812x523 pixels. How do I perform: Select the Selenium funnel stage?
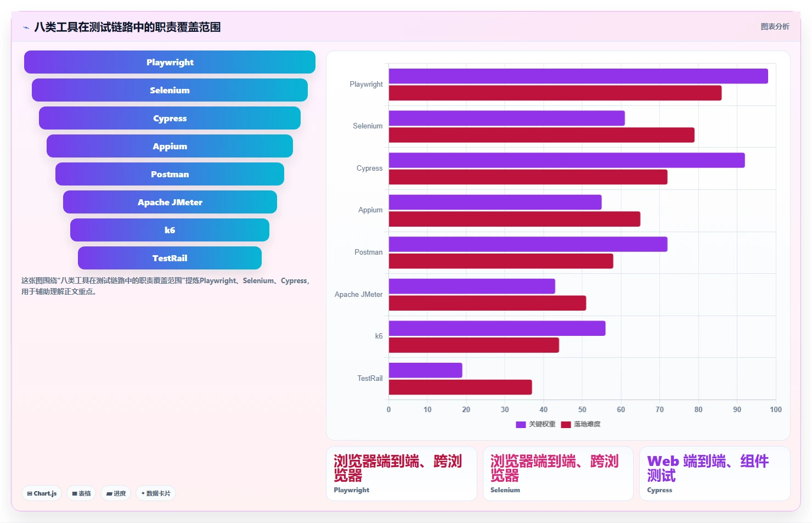point(170,90)
